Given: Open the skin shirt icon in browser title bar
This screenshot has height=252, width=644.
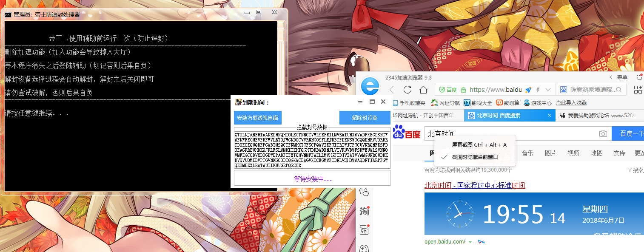Looking at the screenshot, I should [x=639, y=77].
